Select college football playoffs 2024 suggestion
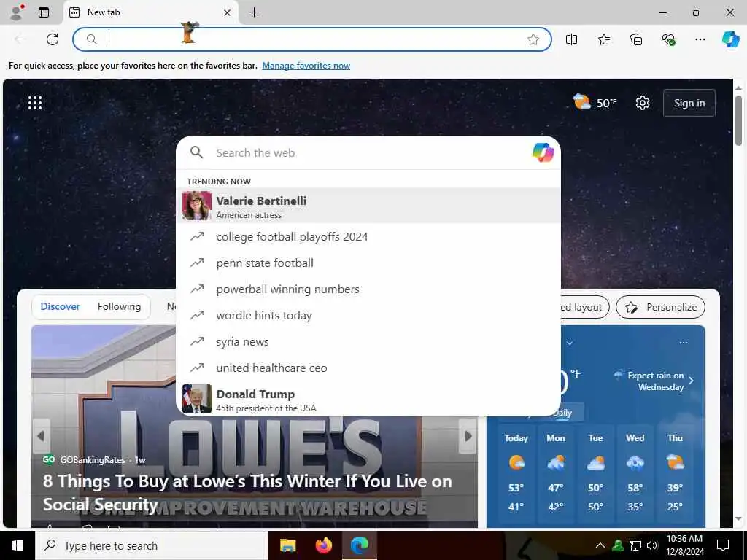Image resolution: width=747 pixels, height=560 pixels. [368, 237]
